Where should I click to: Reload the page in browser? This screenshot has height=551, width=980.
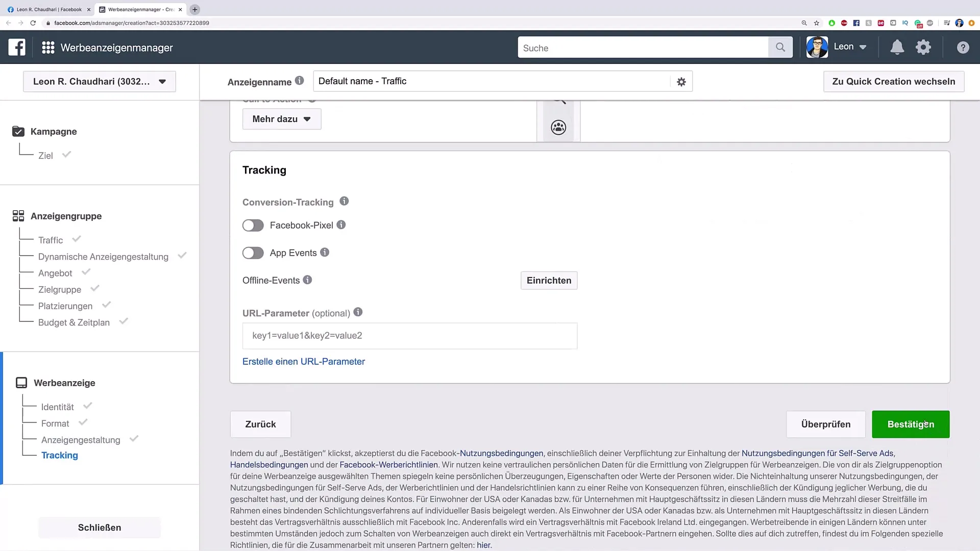click(33, 23)
